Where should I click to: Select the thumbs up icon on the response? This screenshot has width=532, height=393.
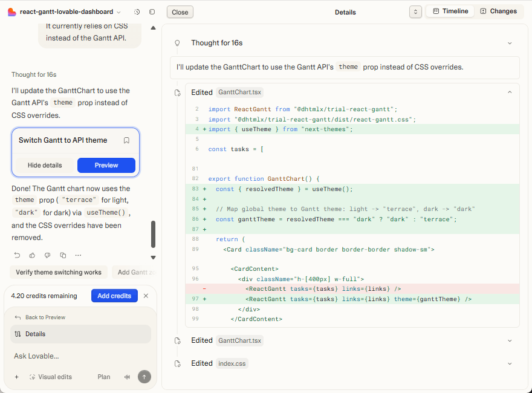[x=32, y=256]
